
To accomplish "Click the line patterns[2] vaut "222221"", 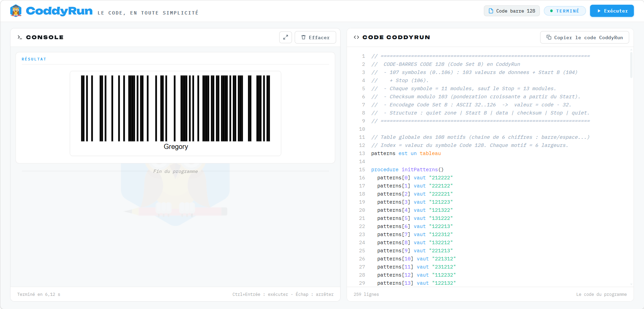I will [x=415, y=194].
